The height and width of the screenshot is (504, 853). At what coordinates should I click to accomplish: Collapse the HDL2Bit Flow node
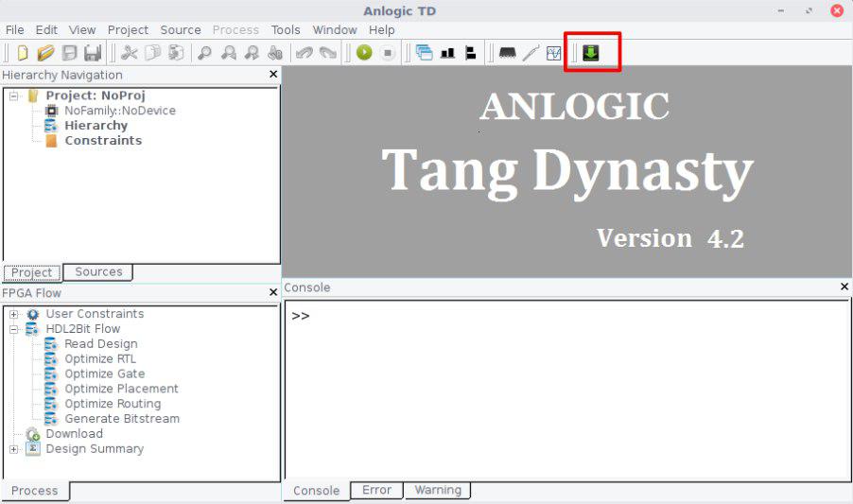click(13, 329)
